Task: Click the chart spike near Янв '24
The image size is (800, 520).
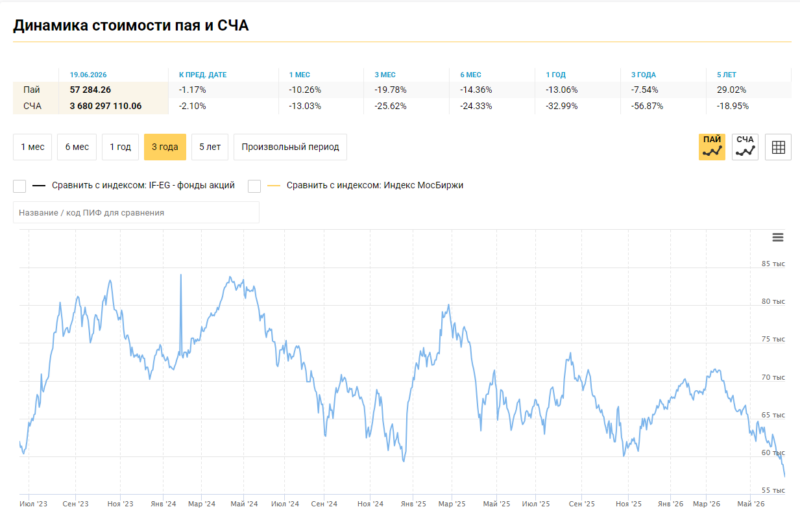Action: [181, 276]
